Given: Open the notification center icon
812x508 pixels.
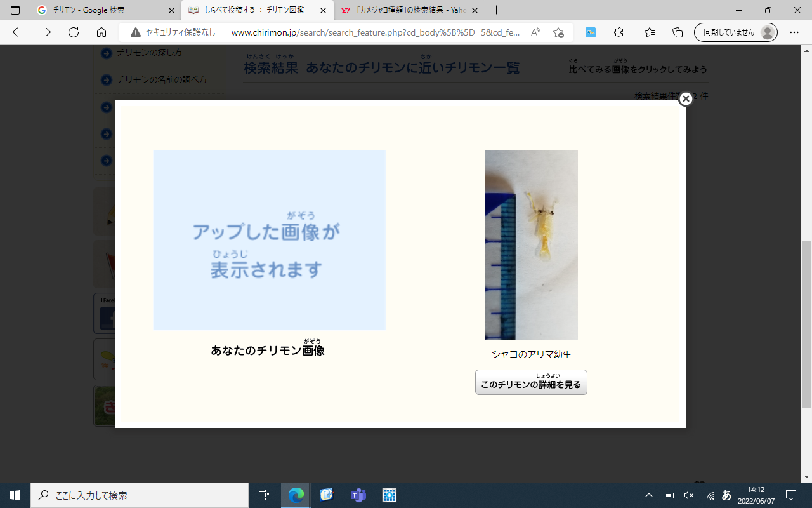Looking at the screenshot, I should [x=791, y=495].
